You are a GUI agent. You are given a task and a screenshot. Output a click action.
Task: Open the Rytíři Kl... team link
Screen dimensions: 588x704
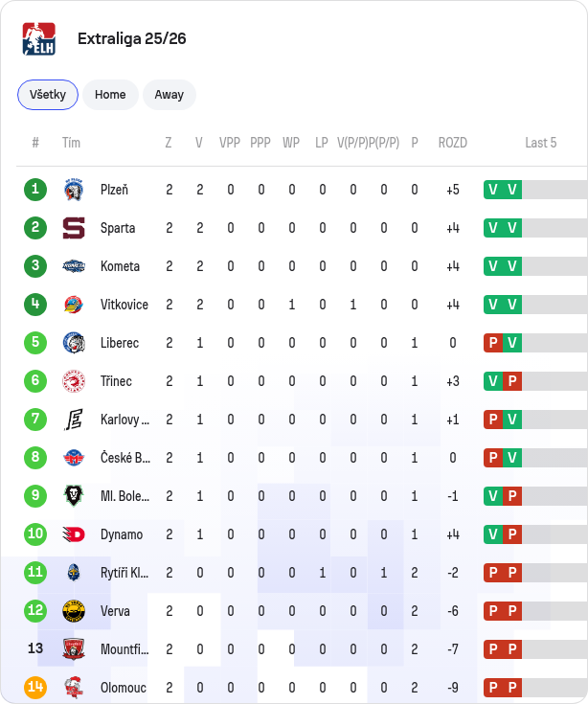click(x=124, y=573)
